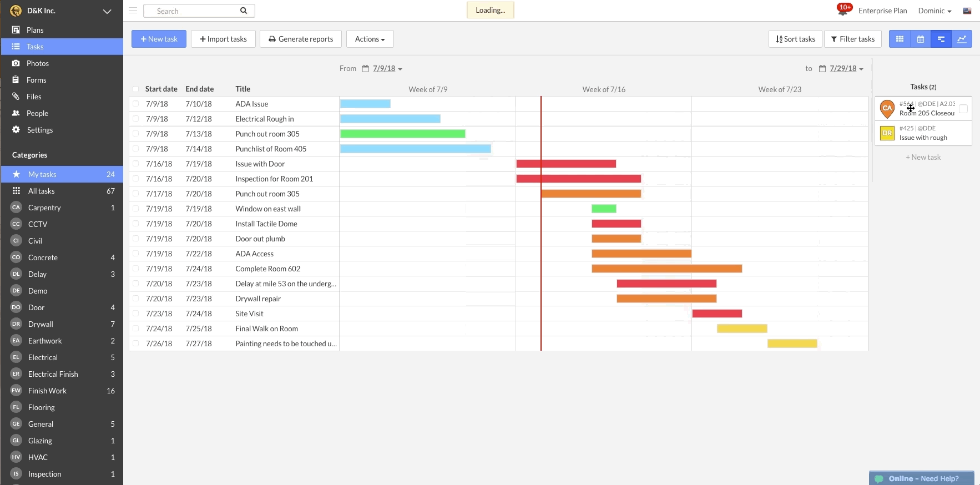This screenshot has height=485, width=980.
Task: Click the search magnifier icon
Action: pos(244,11)
